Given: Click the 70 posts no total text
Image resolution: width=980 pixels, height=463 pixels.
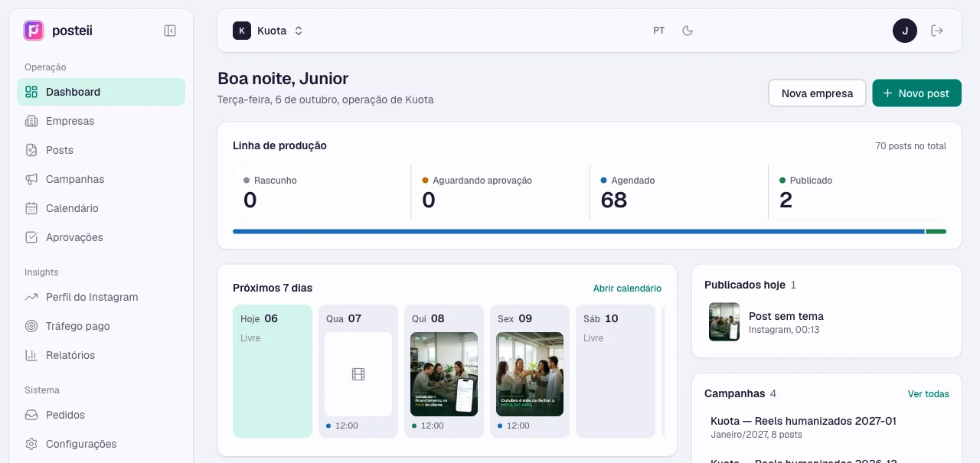Looking at the screenshot, I should [910, 146].
